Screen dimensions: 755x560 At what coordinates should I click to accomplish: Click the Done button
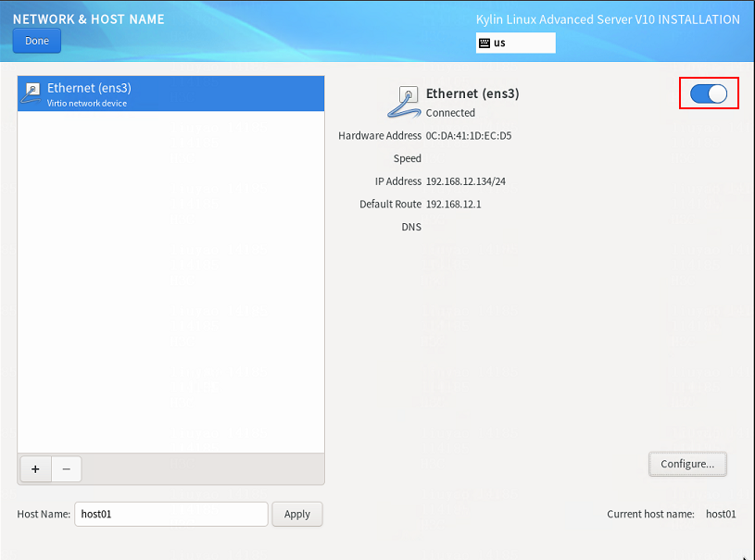click(37, 41)
